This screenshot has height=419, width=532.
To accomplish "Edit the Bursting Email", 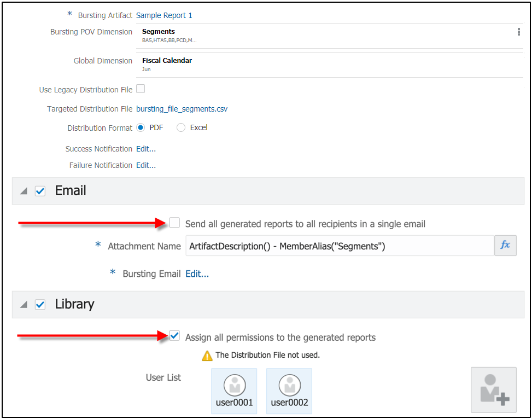I will tap(197, 273).
